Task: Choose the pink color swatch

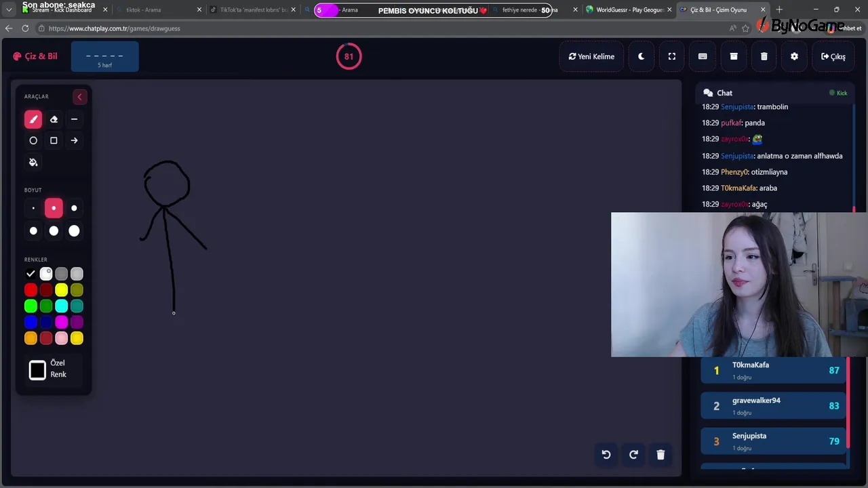Action: (x=62, y=338)
